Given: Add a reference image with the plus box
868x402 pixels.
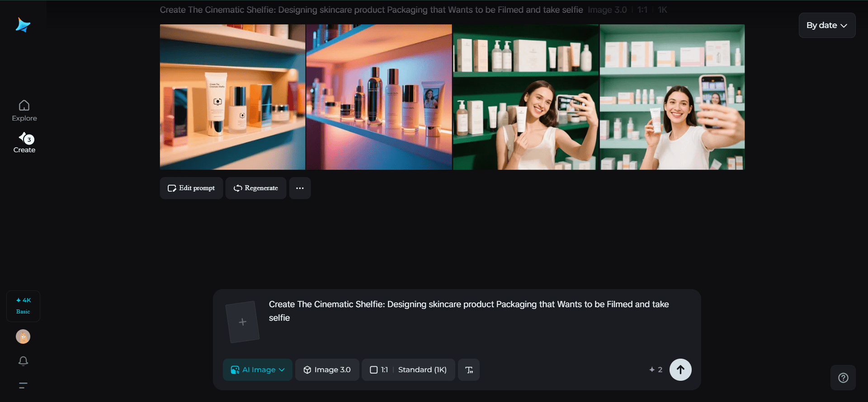Looking at the screenshot, I should tap(243, 322).
